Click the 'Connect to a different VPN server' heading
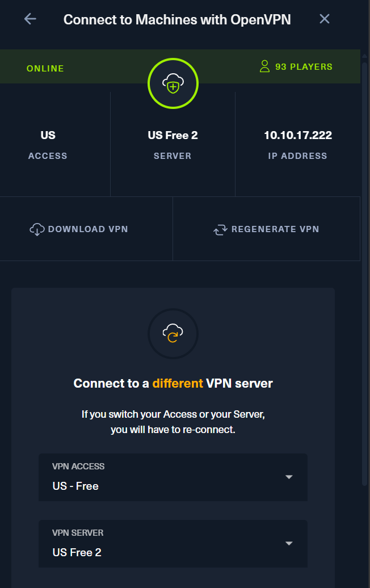 173,383
